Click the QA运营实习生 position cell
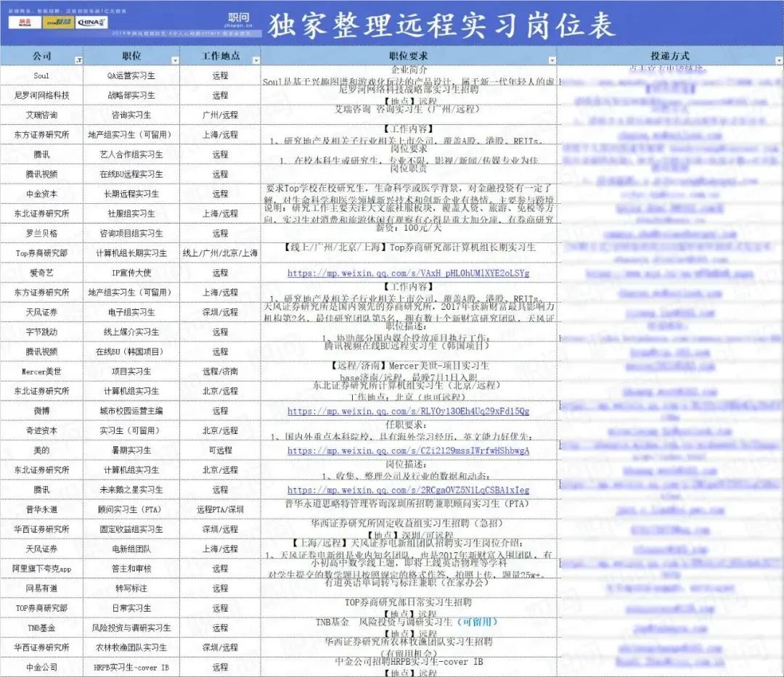The width and height of the screenshot is (784, 677). 131,75
